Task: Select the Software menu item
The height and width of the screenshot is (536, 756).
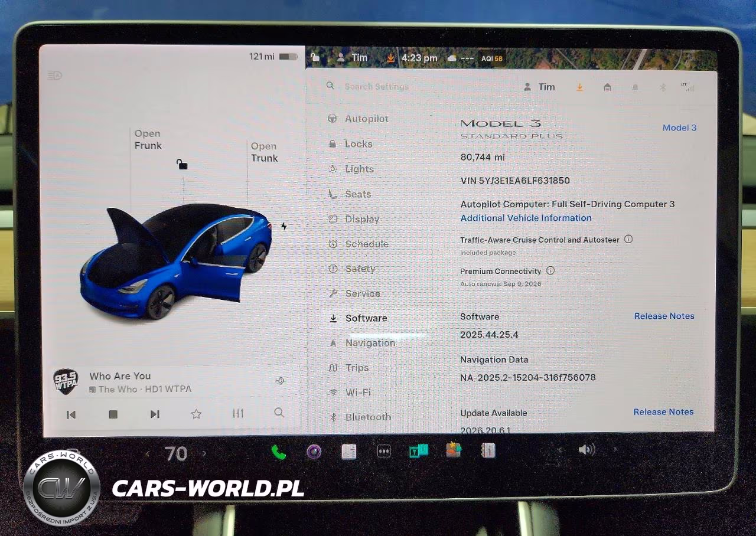Action: 358,318
